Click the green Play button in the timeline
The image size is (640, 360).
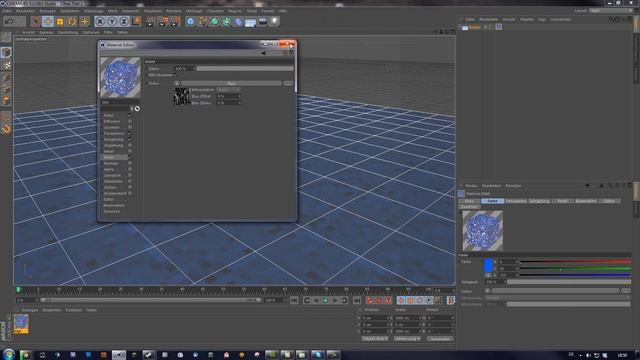pos(326,300)
